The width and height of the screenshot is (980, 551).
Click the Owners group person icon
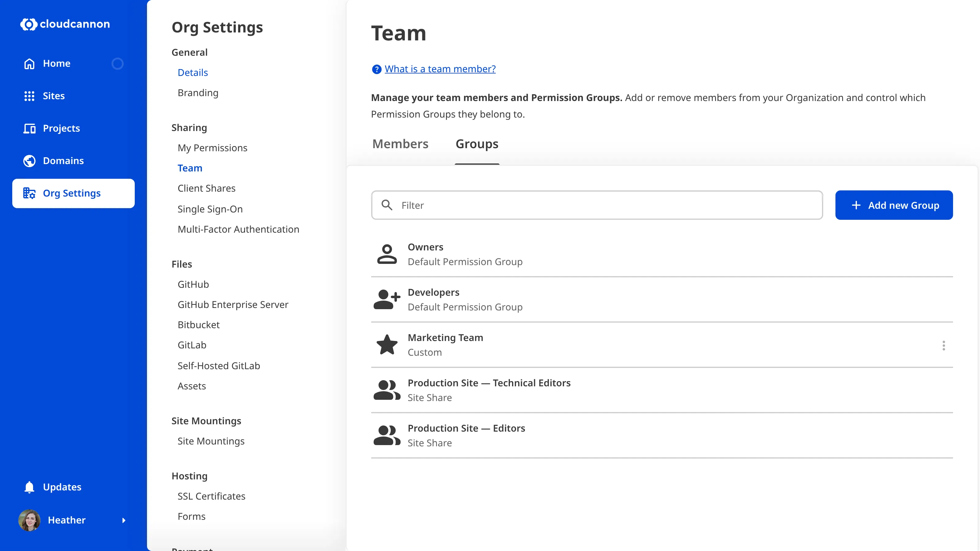(x=387, y=254)
